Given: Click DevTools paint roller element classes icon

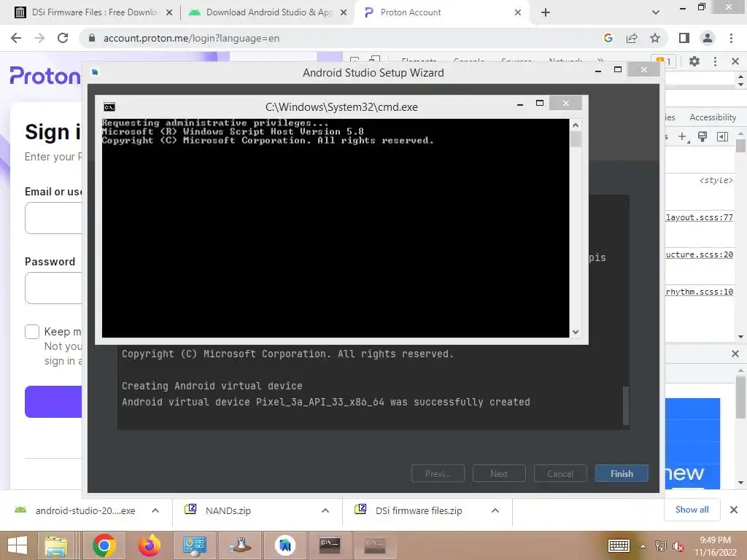Looking at the screenshot, I should [703, 137].
